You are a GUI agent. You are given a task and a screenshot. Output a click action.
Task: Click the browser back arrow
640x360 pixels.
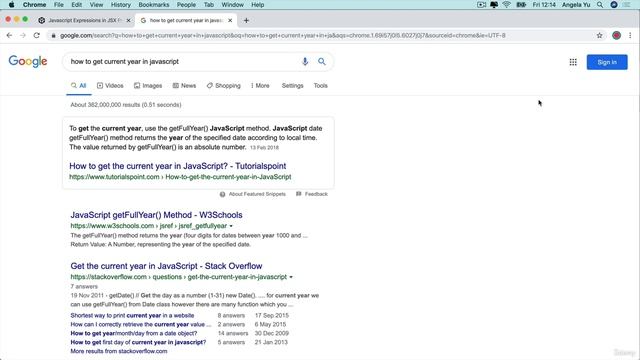click(9, 36)
